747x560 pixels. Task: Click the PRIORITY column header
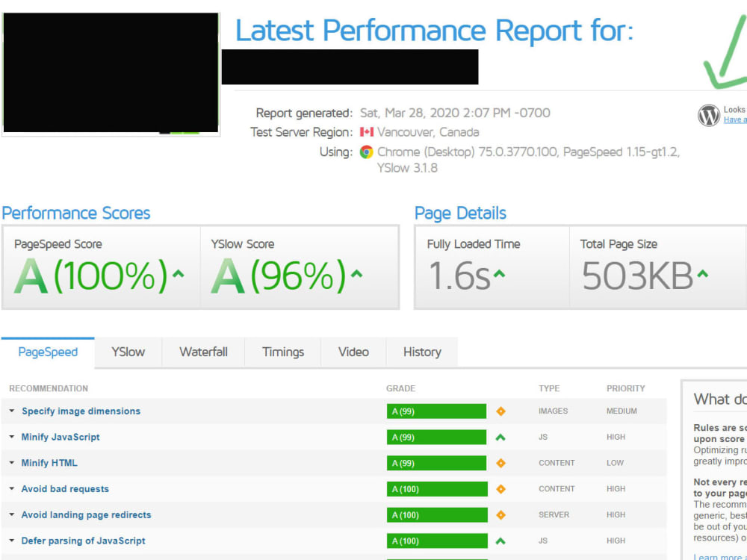pos(625,388)
